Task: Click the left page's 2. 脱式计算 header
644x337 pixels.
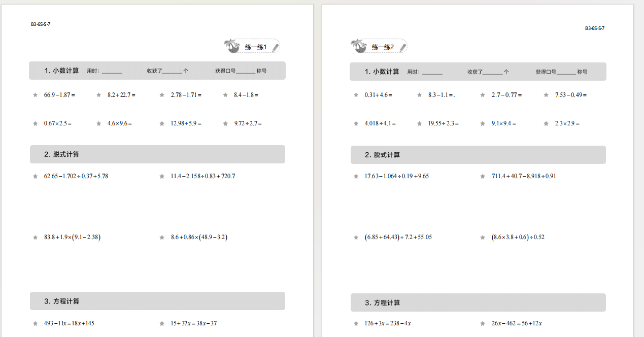Action: pyautogui.click(x=62, y=154)
